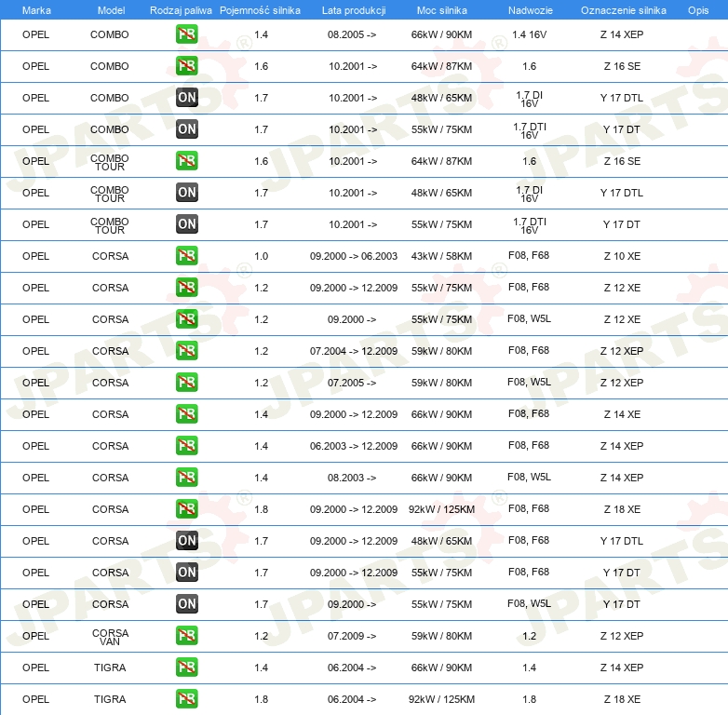Viewport: 728px width, 715px height.
Task: Select the 07.2005 -> production date cell
Action: tap(352, 383)
